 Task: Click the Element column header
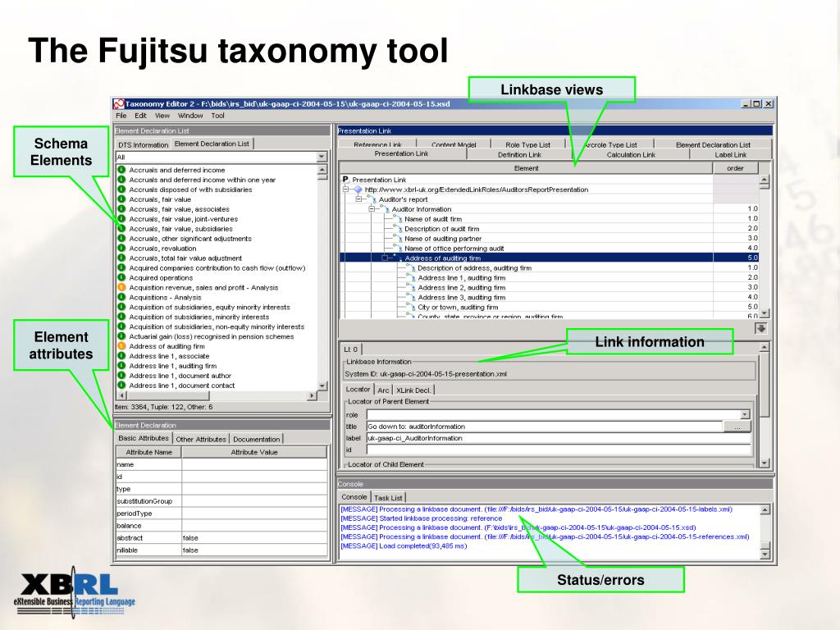(526, 168)
